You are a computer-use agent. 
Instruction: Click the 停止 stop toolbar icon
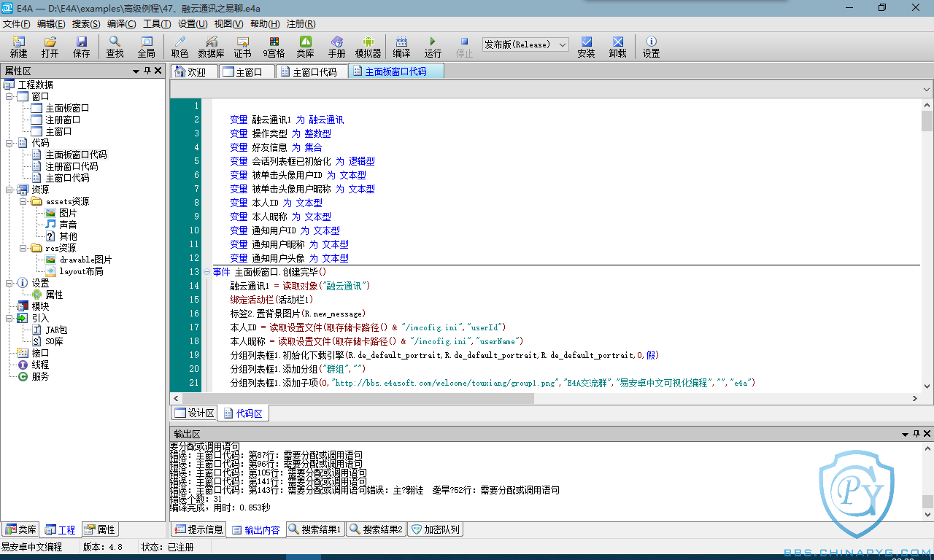464,47
